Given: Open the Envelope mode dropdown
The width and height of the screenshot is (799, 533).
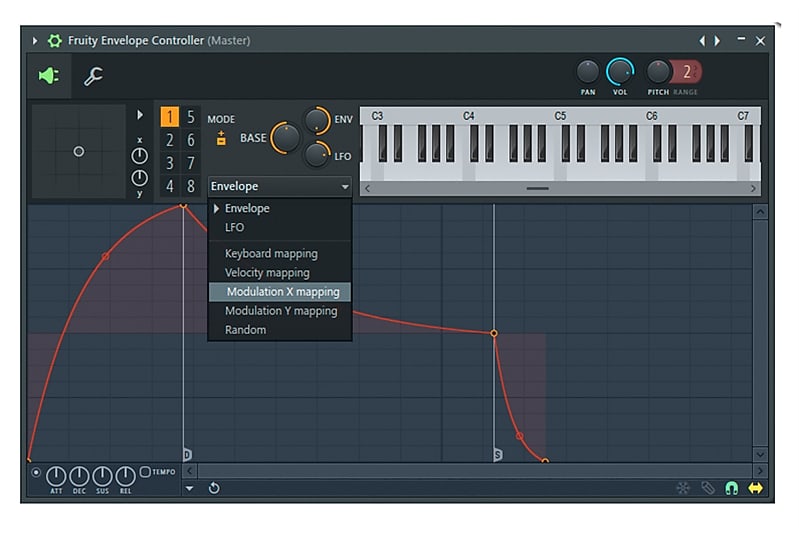Looking at the screenshot, I should [x=279, y=186].
